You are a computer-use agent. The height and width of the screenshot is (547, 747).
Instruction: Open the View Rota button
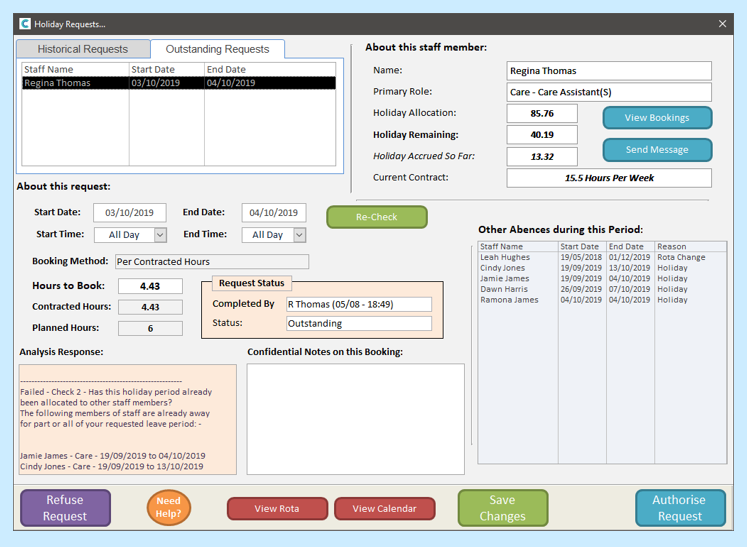277,509
